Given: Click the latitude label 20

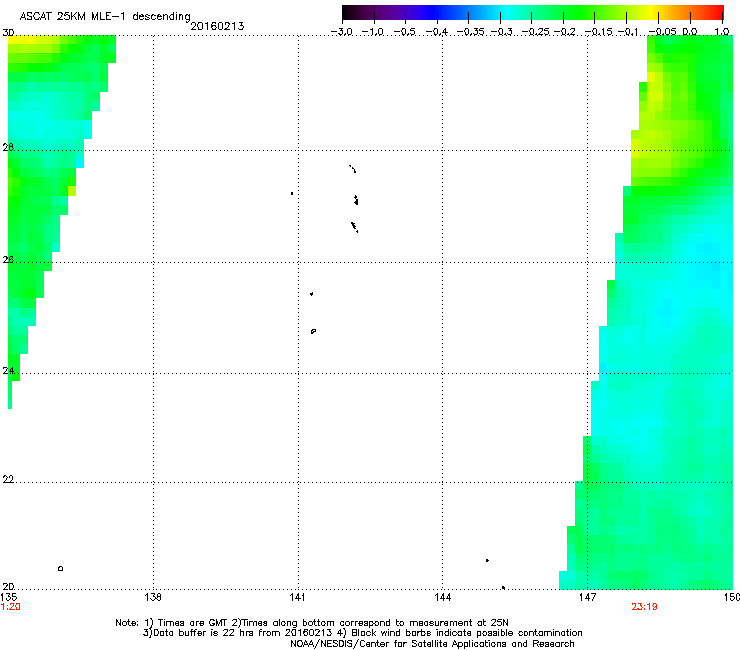Looking at the screenshot, I should pos(8,586).
